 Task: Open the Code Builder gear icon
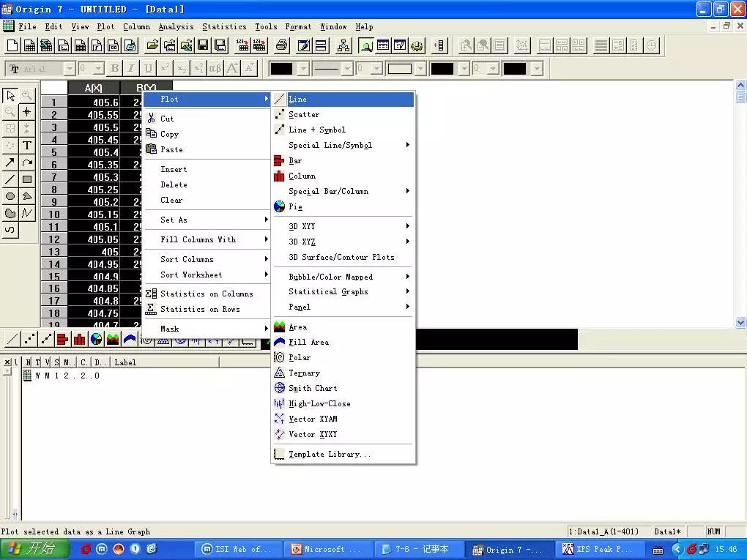coord(417,45)
